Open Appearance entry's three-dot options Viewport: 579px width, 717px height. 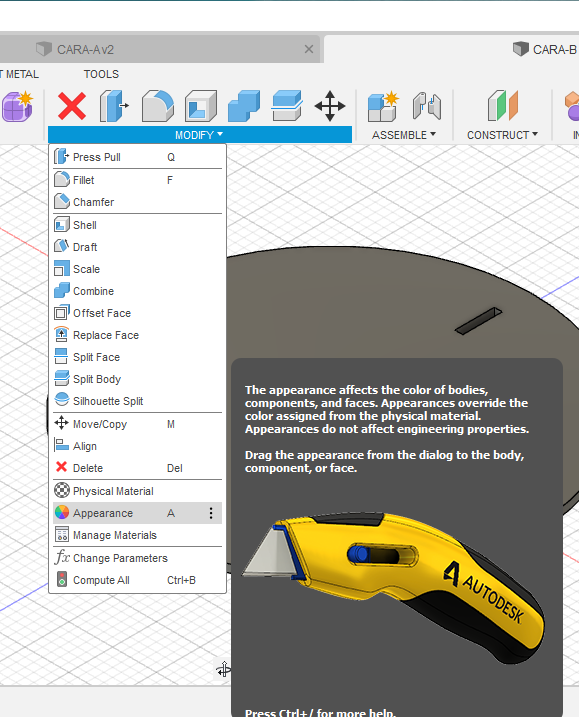[x=211, y=513]
